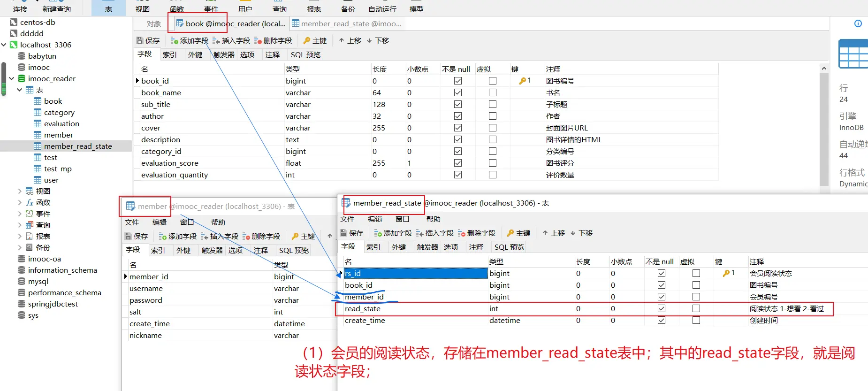
Task: Toggle virtual checkbox for read_state
Action: (x=696, y=308)
